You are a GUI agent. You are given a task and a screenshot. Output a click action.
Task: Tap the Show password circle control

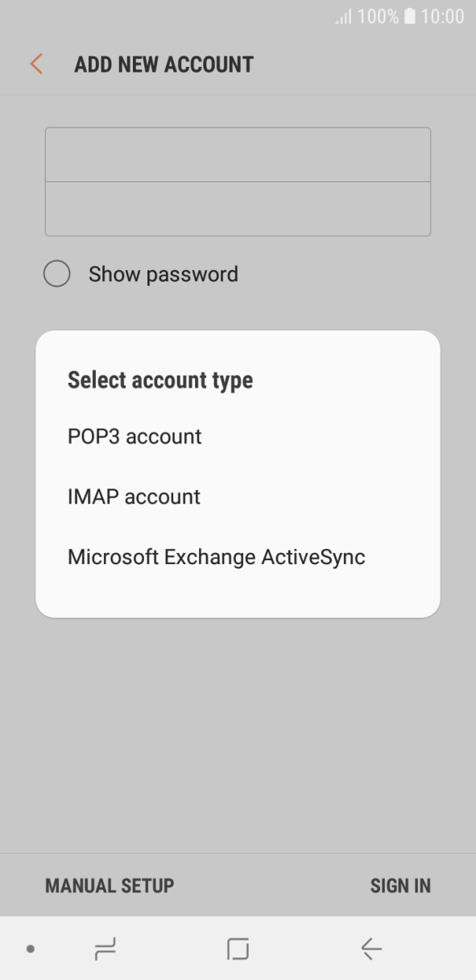pyautogui.click(x=56, y=274)
